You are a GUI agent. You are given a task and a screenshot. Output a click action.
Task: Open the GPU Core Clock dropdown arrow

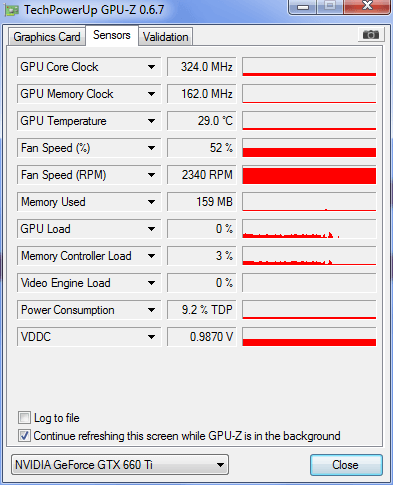click(151, 67)
